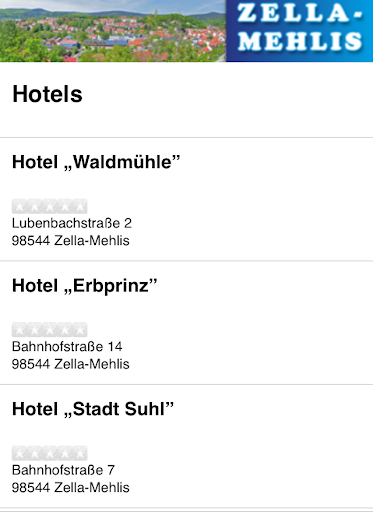This screenshot has width=373, height=512.
Task: Click the Hotels page heading
Action: 47,94
